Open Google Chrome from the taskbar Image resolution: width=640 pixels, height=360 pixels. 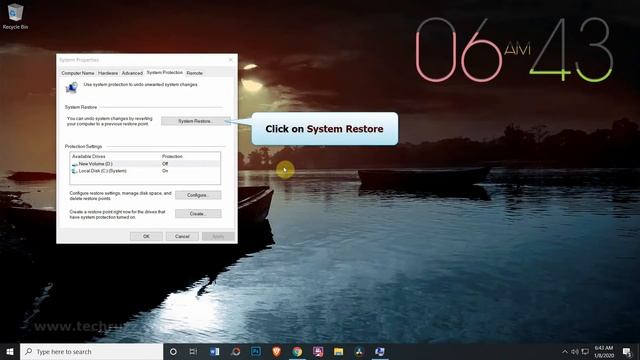297,351
